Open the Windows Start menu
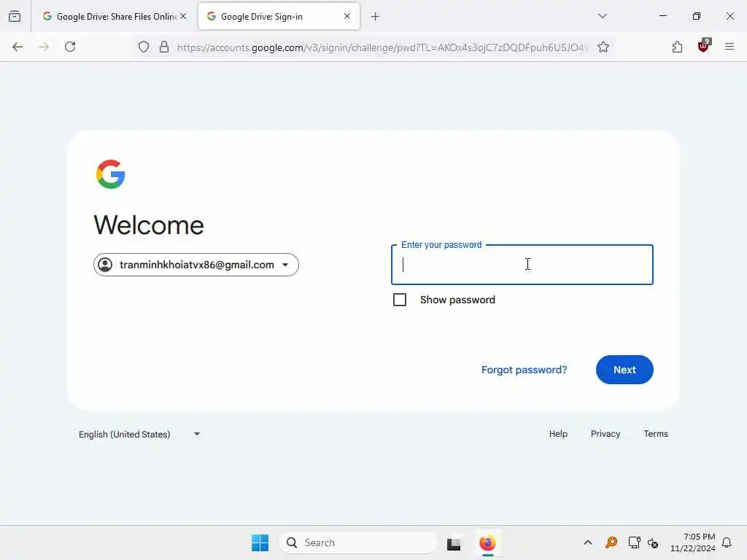The width and height of the screenshot is (747, 560). [x=260, y=542]
